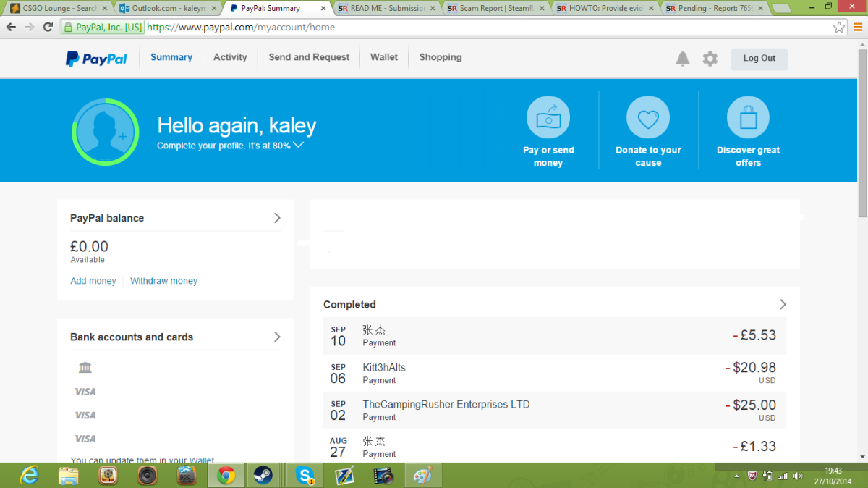Open the Sep 10 payment of £5.53
The height and width of the screenshot is (488, 868).
555,336
